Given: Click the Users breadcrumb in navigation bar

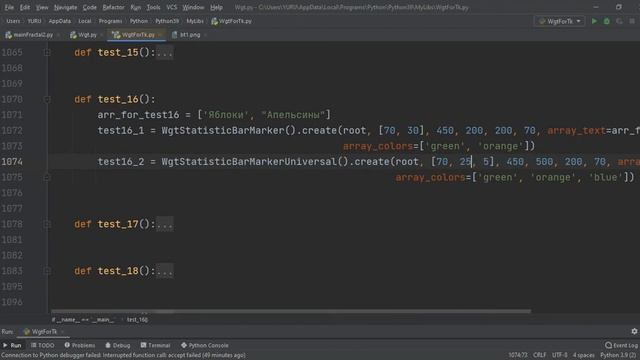Looking at the screenshot, I should pyautogui.click(x=13, y=21).
